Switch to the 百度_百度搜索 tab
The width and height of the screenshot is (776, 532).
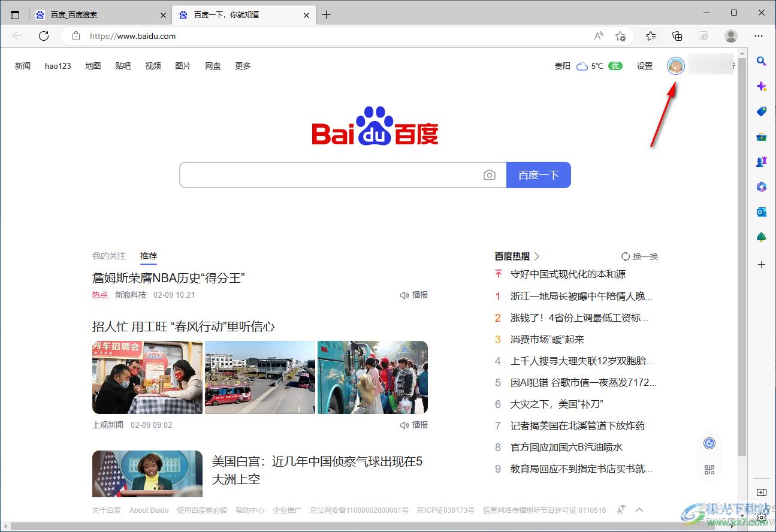(x=100, y=15)
